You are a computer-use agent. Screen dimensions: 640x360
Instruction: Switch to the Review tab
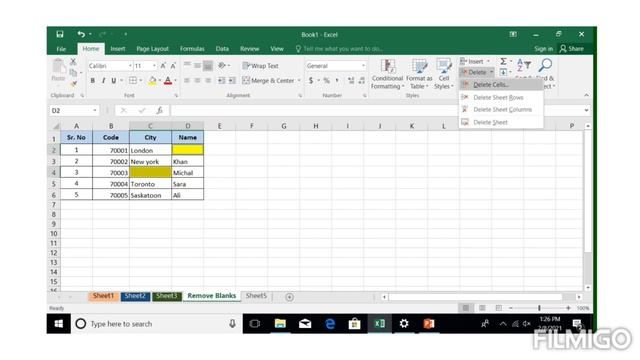point(249,49)
